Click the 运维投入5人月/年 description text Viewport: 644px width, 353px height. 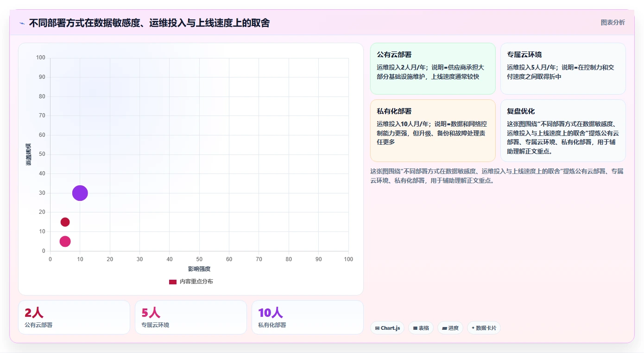(x=561, y=72)
